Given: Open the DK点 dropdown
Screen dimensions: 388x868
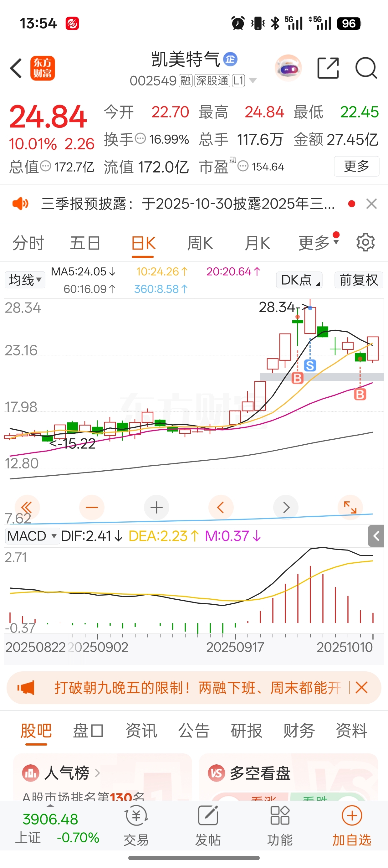Looking at the screenshot, I should click(299, 280).
